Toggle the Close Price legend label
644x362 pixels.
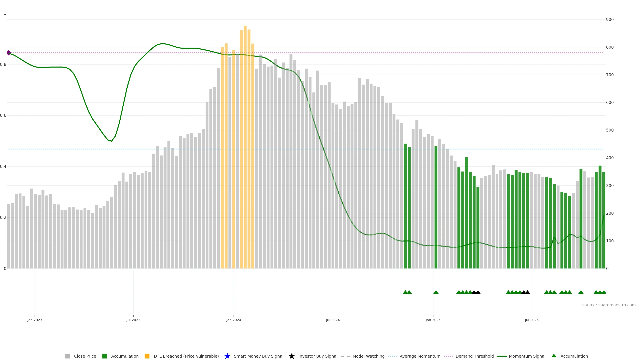coord(85,356)
